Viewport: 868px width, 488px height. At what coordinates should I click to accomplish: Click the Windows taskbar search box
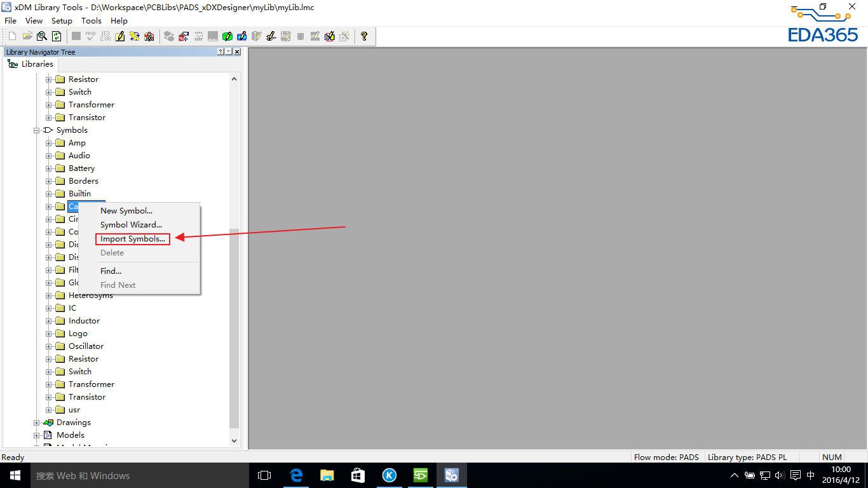[140, 475]
